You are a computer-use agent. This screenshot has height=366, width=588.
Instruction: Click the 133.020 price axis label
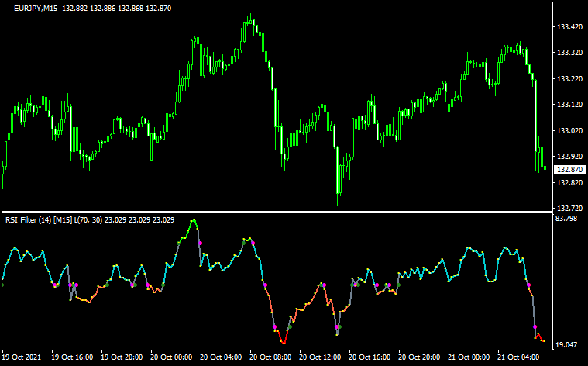pyautogui.click(x=569, y=130)
